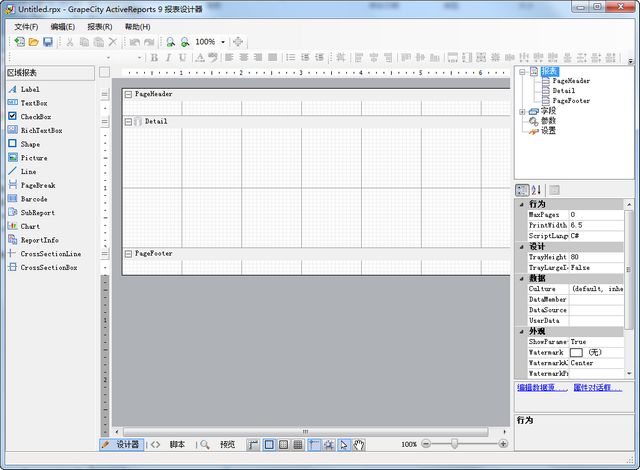Select the Barcode tool in toolbox
This screenshot has height=470, width=640.
pyautogui.click(x=34, y=199)
